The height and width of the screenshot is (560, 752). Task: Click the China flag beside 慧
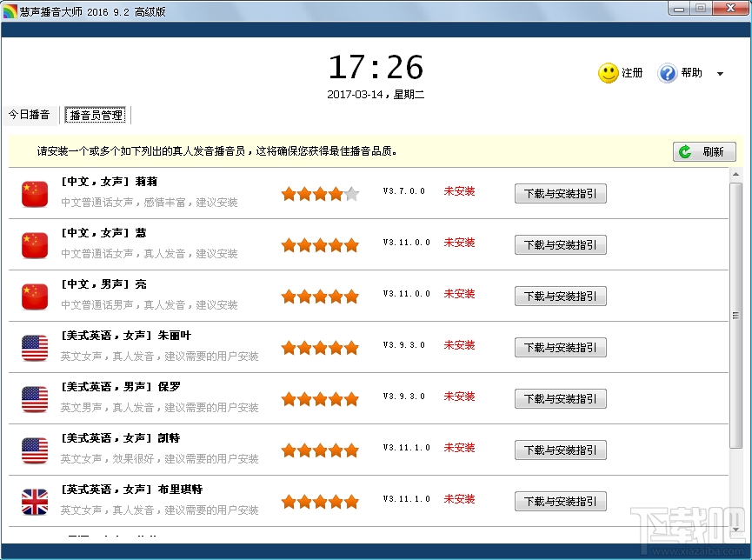tap(34, 244)
